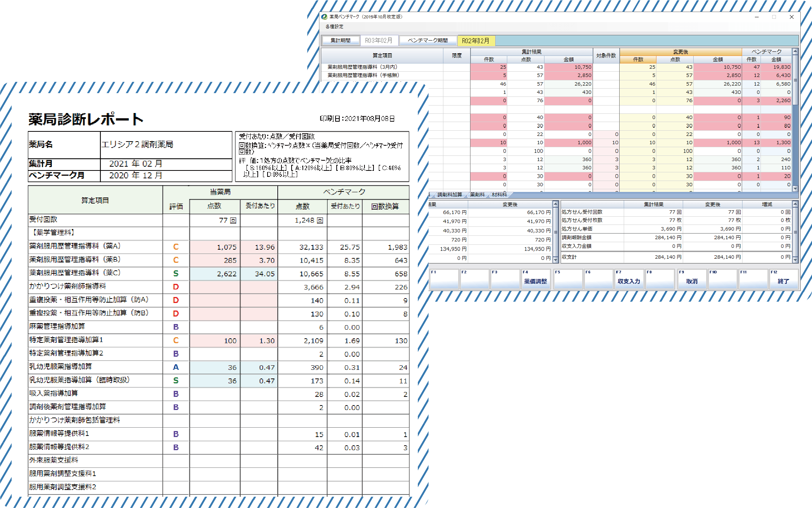
Task: Click the main table scrollbar thumb grip
Action: click(795, 80)
